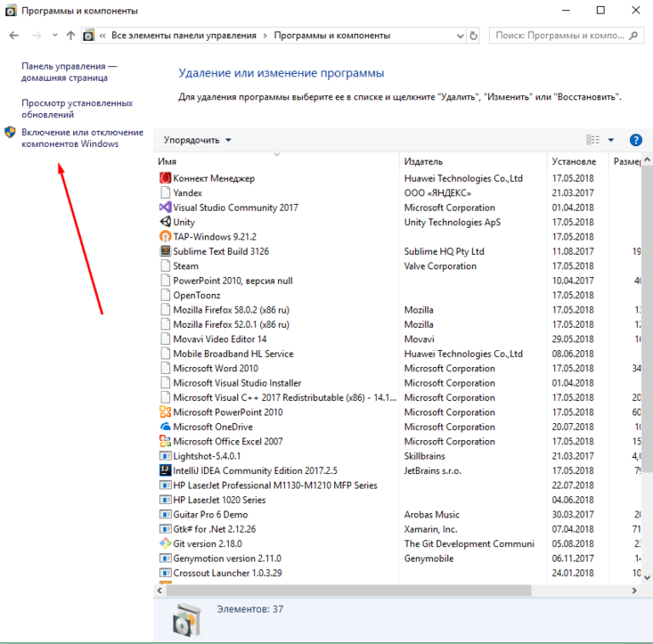
Task: Click the Visual Studio Community 2017 icon
Action: pos(165,207)
